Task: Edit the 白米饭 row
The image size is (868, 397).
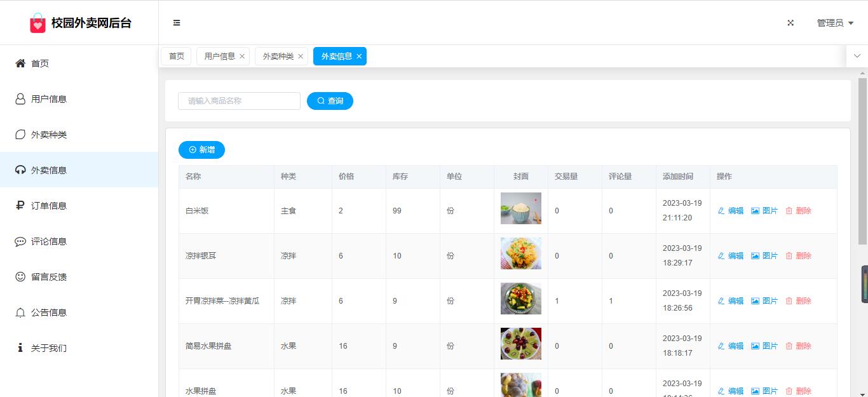Action: 730,211
